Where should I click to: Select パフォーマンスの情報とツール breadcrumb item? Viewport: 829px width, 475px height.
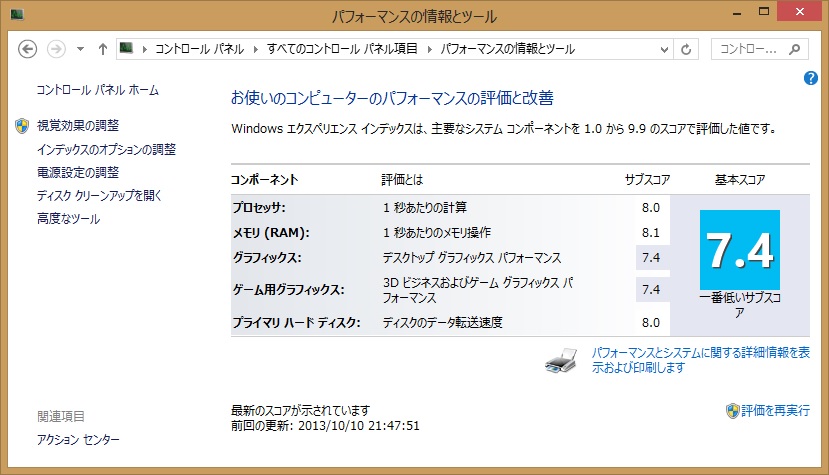pos(508,49)
